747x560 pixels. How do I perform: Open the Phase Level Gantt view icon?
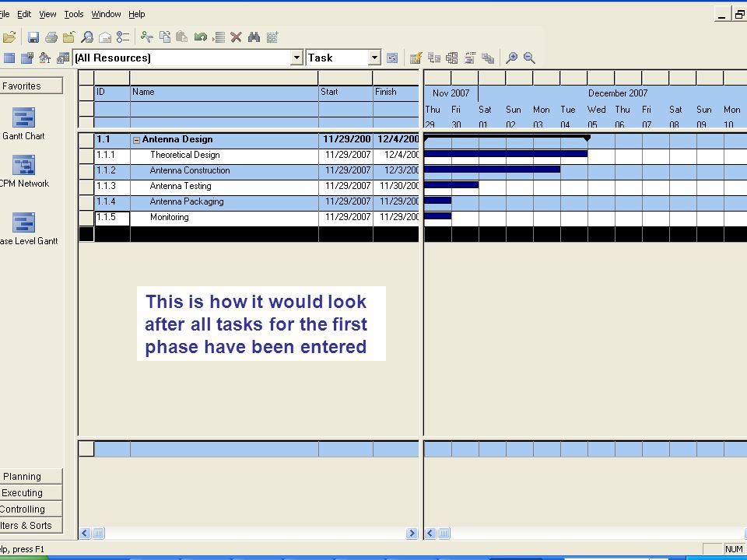pos(23,222)
